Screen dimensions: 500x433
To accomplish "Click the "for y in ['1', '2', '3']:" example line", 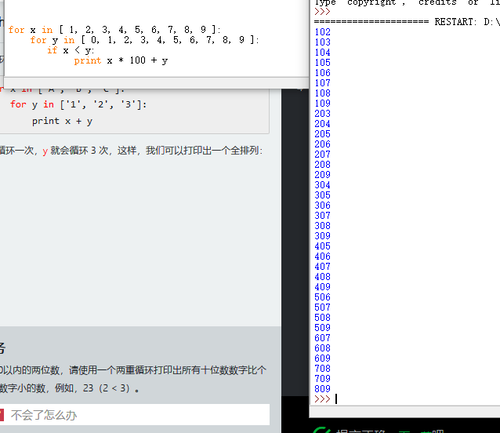I will 78,105.
